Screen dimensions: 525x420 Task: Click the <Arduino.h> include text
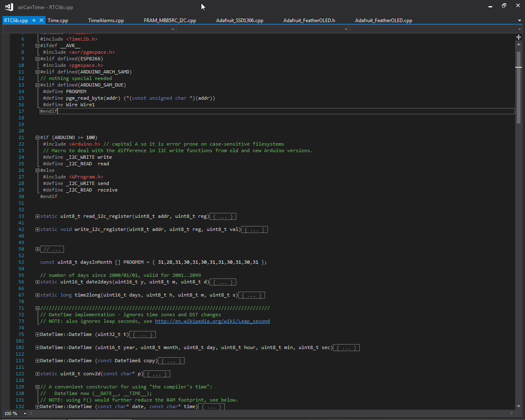point(85,144)
